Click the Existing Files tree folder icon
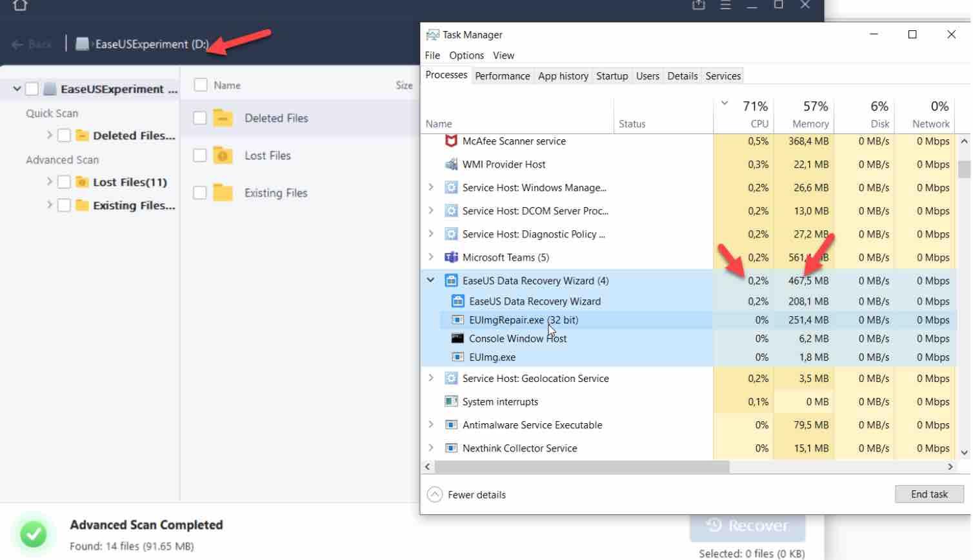973x560 pixels. click(x=82, y=205)
